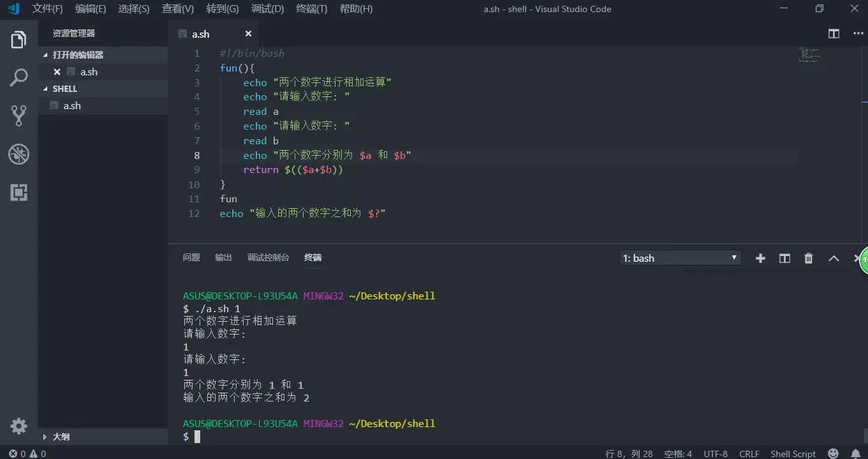This screenshot has height=459, width=868.
Task: Click line number 8 in gutter
Action: click(x=197, y=155)
